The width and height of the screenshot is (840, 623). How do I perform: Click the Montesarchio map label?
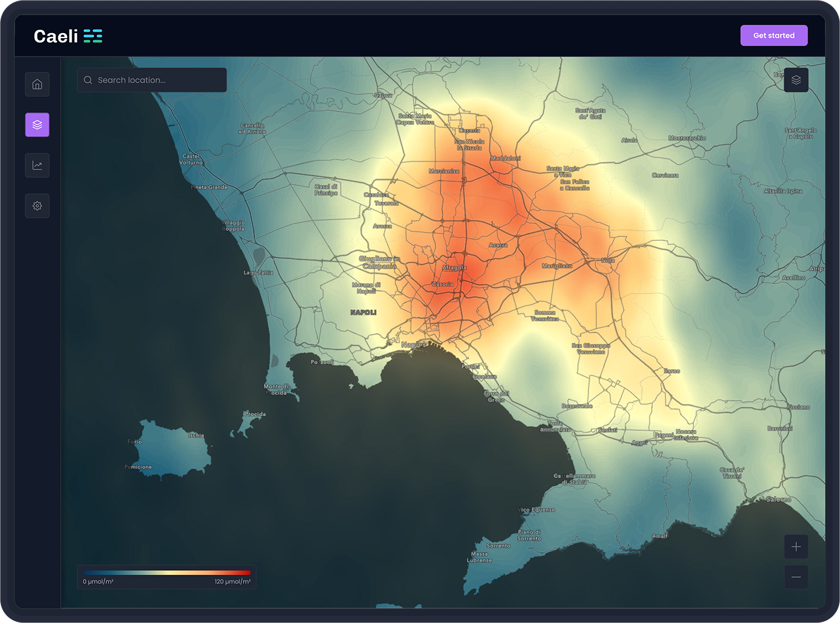point(687,138)
